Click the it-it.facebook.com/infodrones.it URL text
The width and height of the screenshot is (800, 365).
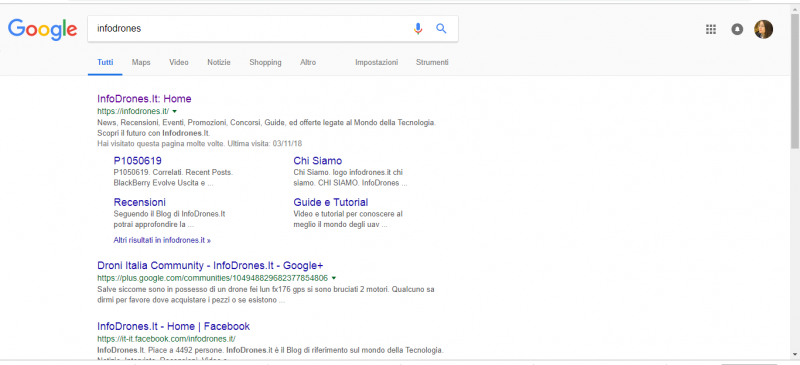[166, 338]
